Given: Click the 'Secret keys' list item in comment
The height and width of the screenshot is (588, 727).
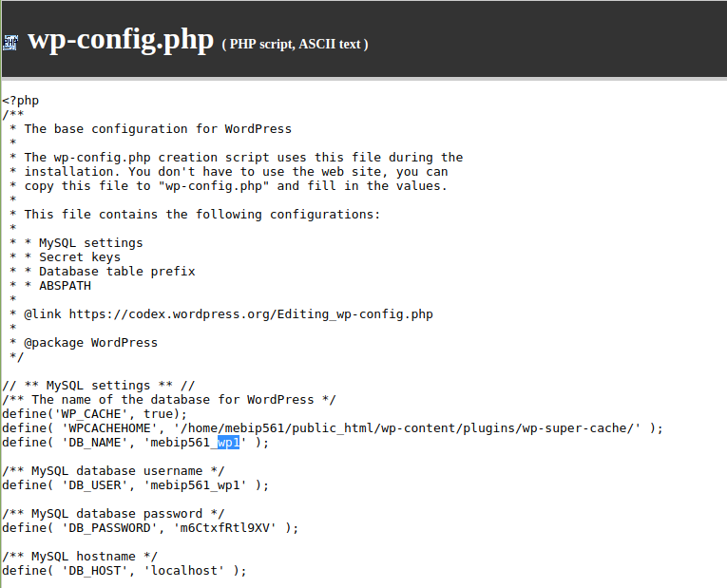Looking at the screenshot, I should (x=80, y=257).
